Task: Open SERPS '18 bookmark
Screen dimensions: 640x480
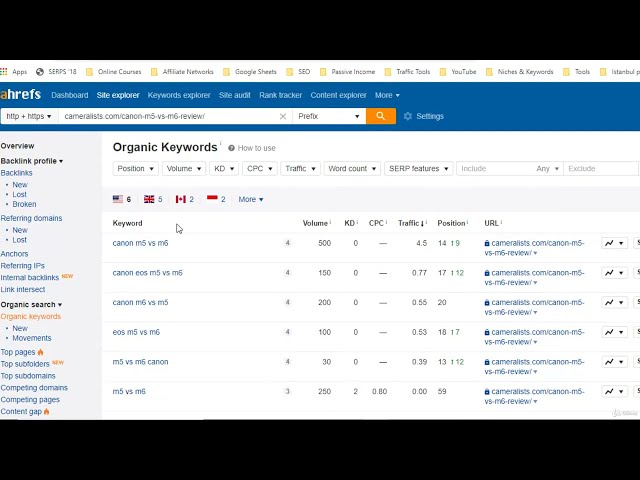Action: click(x=56, y=72)
